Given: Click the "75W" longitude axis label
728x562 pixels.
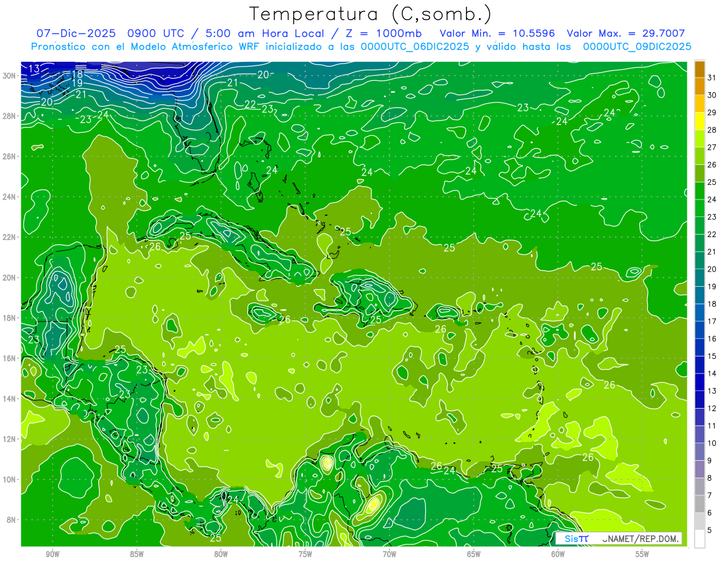Looking at the screenshot, I should [x=305, y=554].
